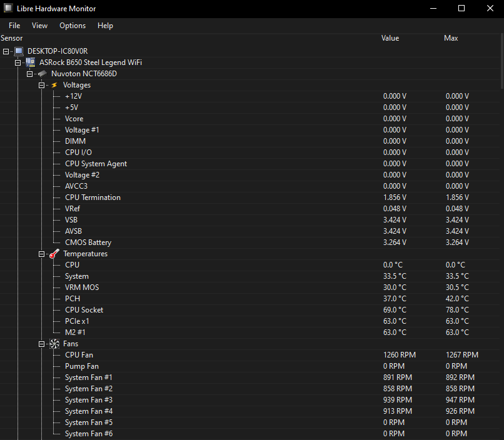Open the Options menu

click(73, 26)
